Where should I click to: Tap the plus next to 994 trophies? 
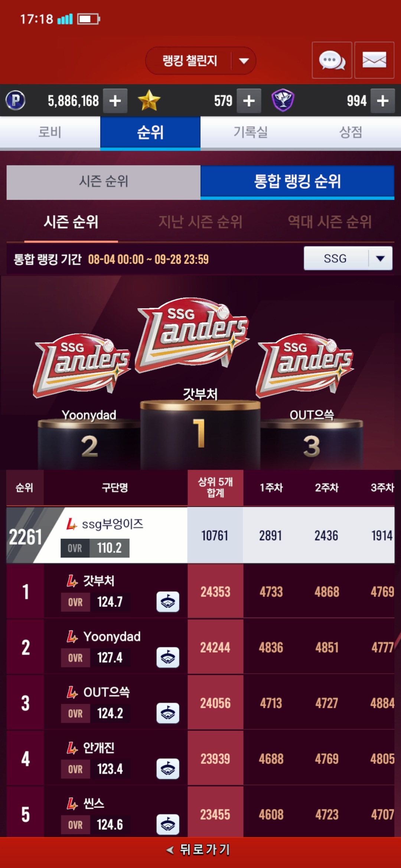click(x=382, y=101)
